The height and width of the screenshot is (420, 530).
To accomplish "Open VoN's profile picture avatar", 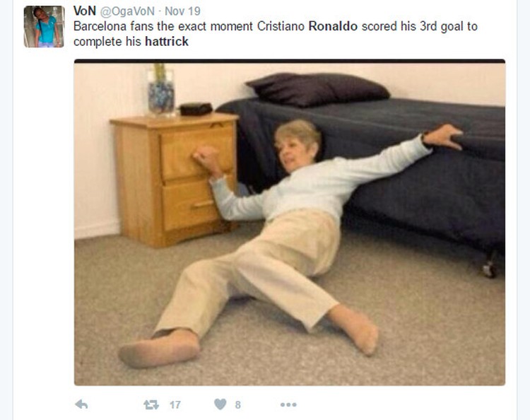I will click(44, 27).
